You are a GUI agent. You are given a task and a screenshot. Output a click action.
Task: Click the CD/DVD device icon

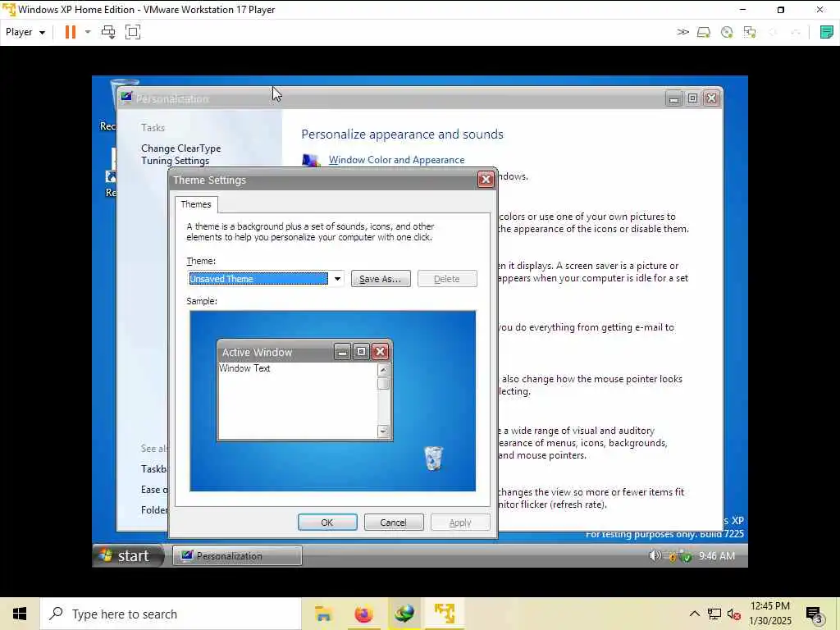click(727, 32)
